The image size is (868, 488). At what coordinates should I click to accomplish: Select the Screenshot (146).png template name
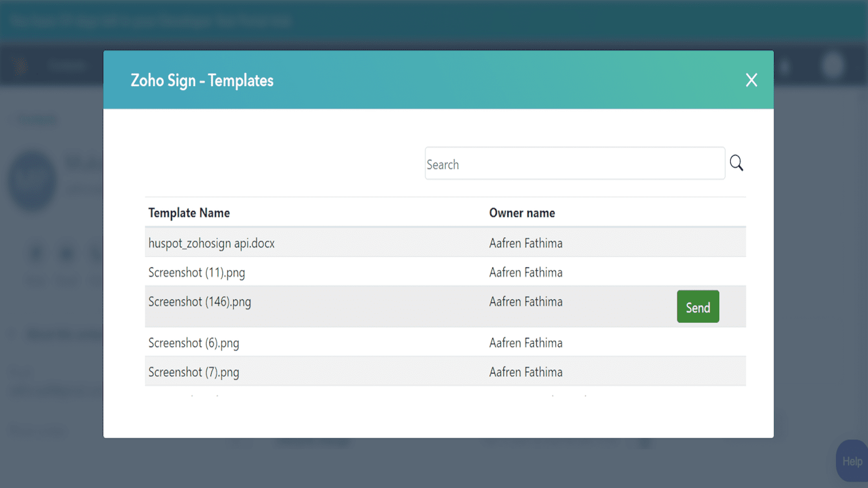click(x=200, y=302)
